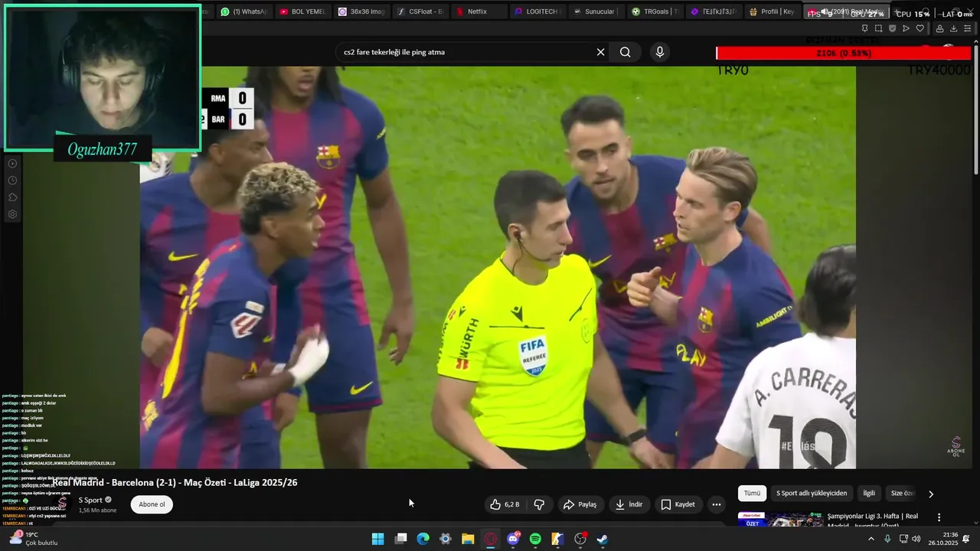The image size is (980, 551).
Task: Switch to the WhatsApp browser tab
Action: (x=243, y=11)
